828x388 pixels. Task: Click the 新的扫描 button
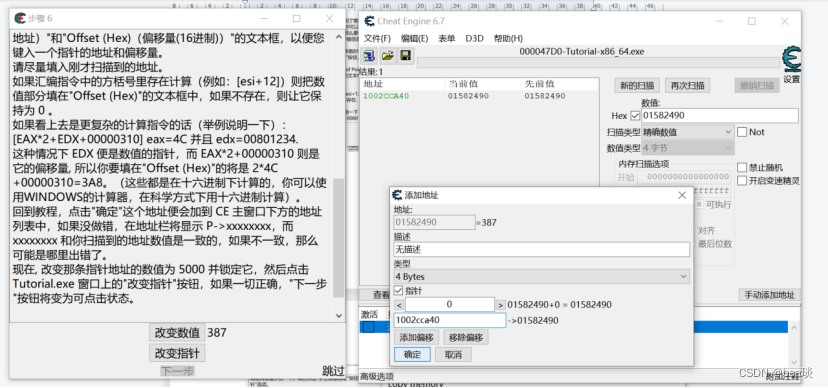click(x=636, y=86)
